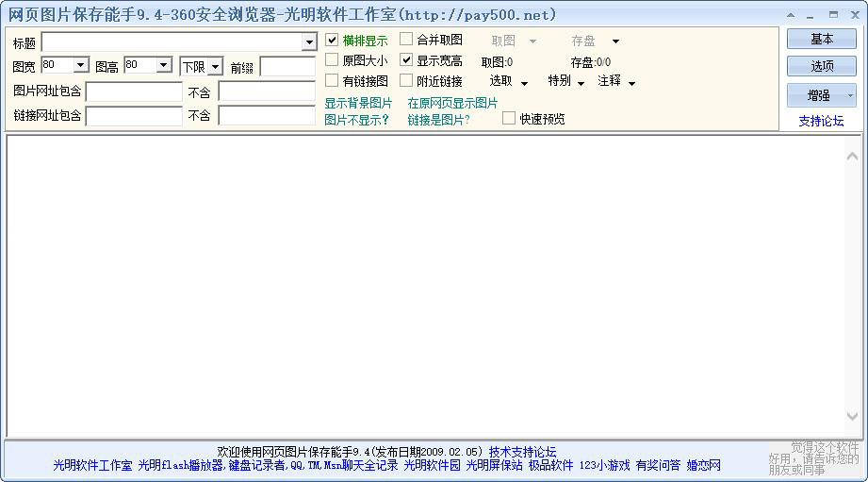This screenshot has height=482, width=868.
Task: Click the 存盘:0/0 counter text
Action: [x=591, y=62]
